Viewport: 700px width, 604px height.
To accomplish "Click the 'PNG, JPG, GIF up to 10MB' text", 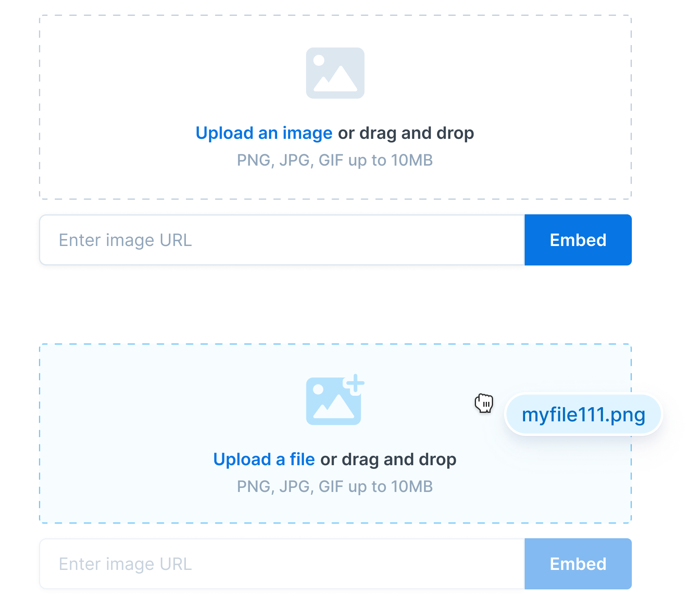I will click(x=334, y=160).
